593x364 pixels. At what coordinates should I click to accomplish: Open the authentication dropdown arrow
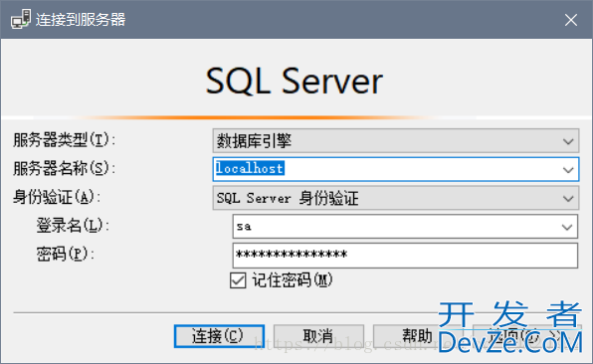pyautogui.click(x=568, y=198)
